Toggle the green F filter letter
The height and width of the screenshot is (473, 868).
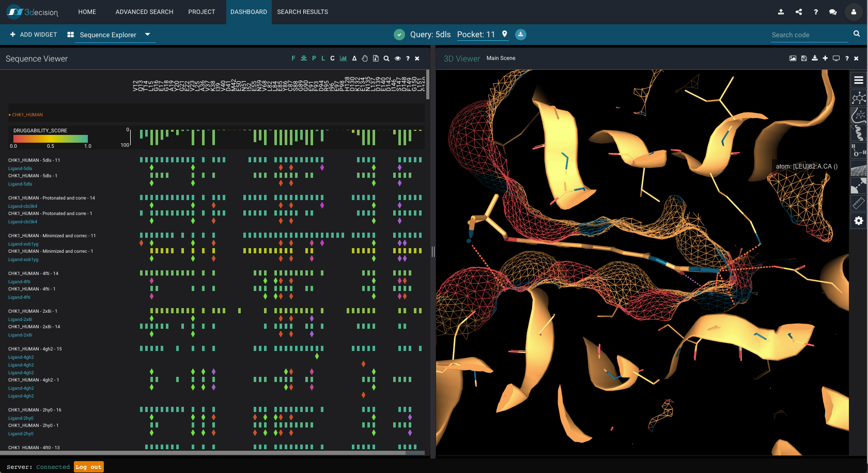(x=293, y=58)
